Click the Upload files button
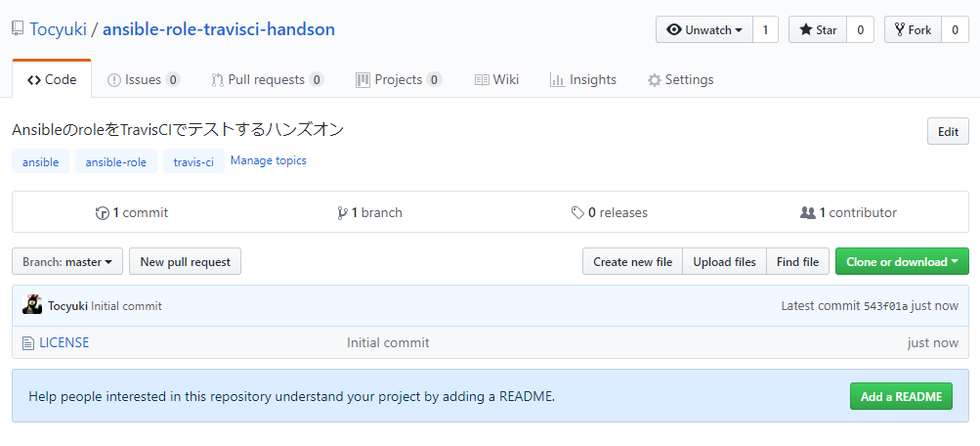Viewport: 980px width, 446px height. 724,261
